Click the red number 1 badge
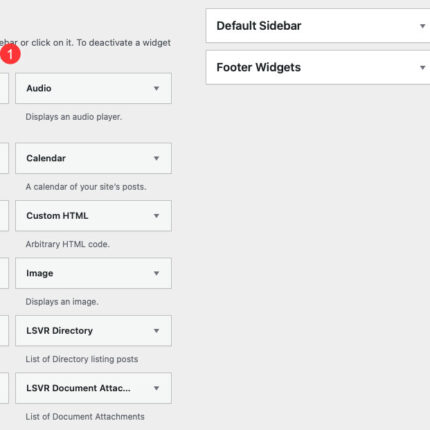The width and height of the screenshot is (430, 430). (10, 54)
